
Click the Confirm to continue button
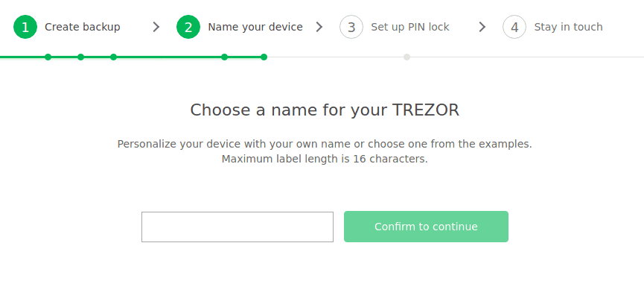[x=426, y=227]
